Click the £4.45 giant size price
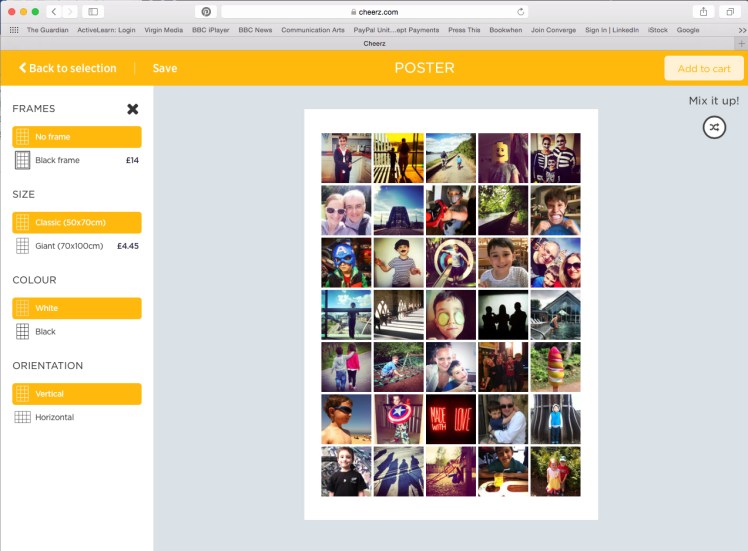 [x=128, y=246]
